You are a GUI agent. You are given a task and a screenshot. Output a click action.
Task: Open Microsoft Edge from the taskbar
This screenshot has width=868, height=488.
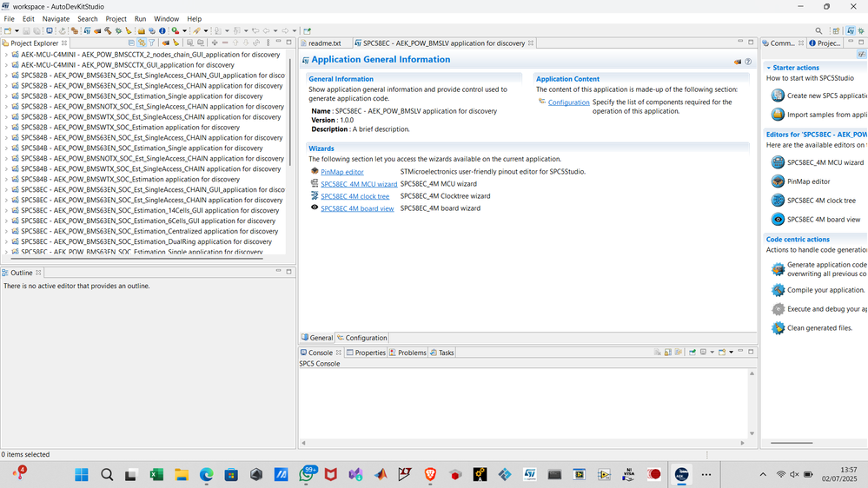coord(207,474)
